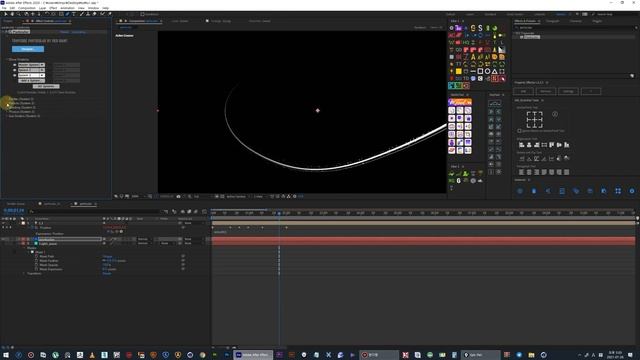Image resolution: width=640 pixels, height=360 pixels.
Task: Click the first align icon below anchor grid
Action: click(x=521, y=145)
